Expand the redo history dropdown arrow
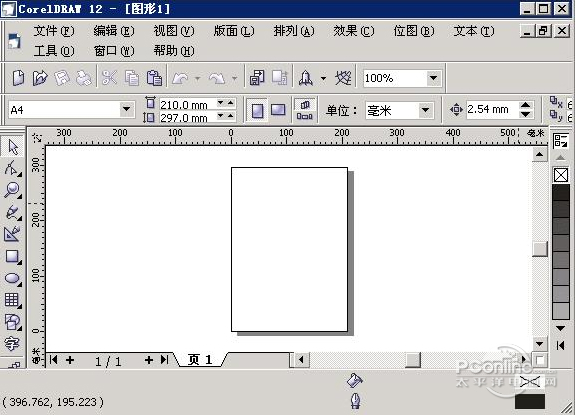This screenshot has height=418, width=576. (x=234, y=78)
